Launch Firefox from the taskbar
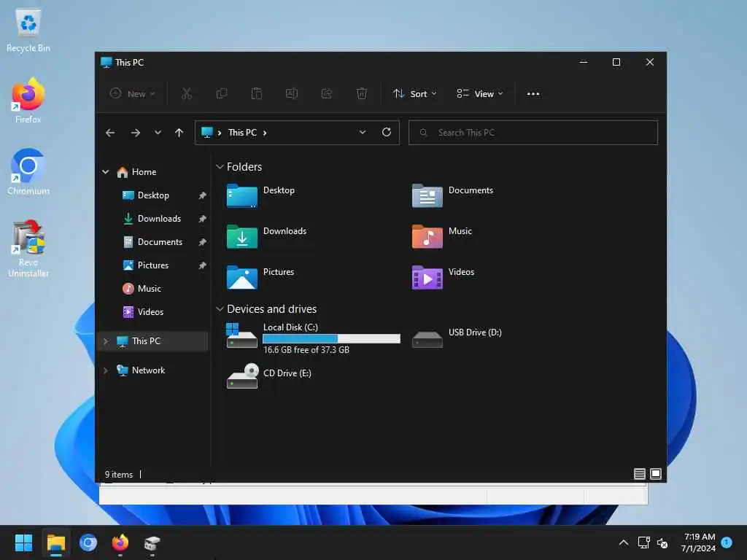 [x=120, y=542]
